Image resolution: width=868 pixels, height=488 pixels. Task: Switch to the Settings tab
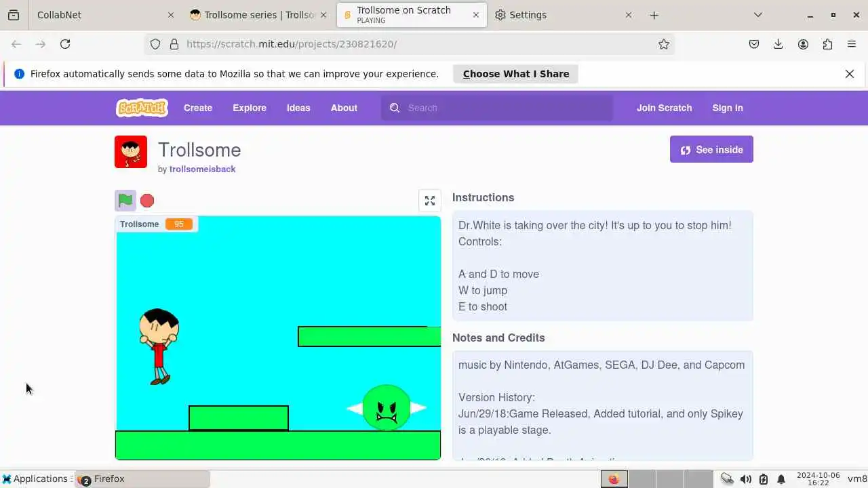point(563,15)
